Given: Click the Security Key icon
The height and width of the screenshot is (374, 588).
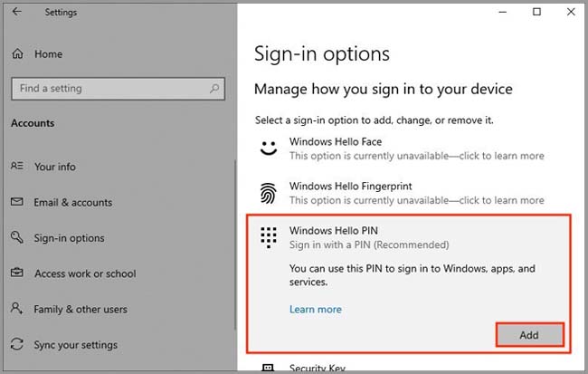Looking at the screenshot, I should [x=268, y=368].
